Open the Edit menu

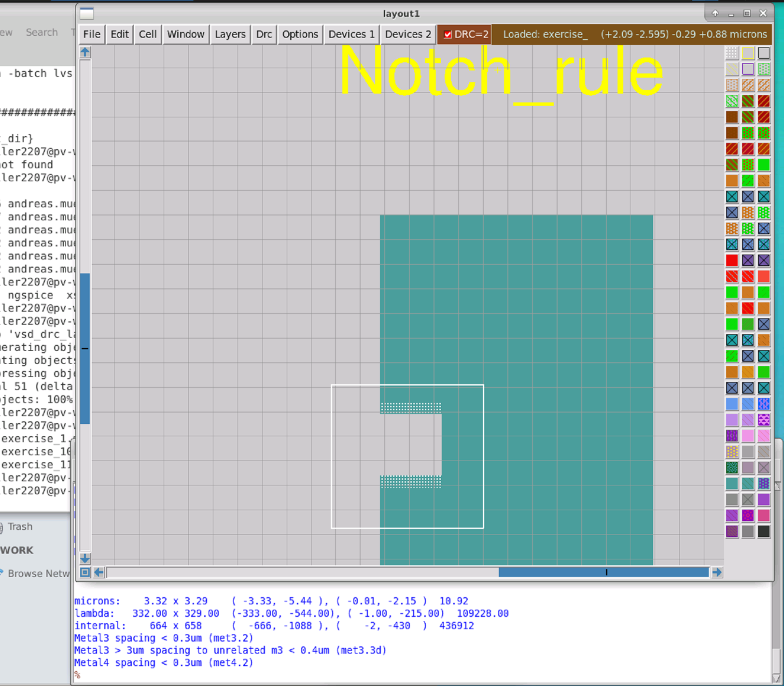[x=120, y=34]
